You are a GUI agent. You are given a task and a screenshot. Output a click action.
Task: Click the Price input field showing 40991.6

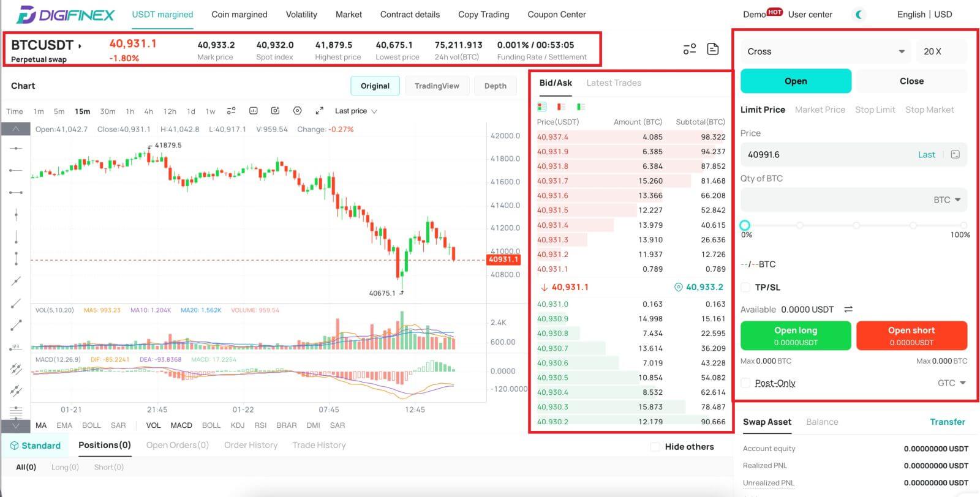coord(854,154)
